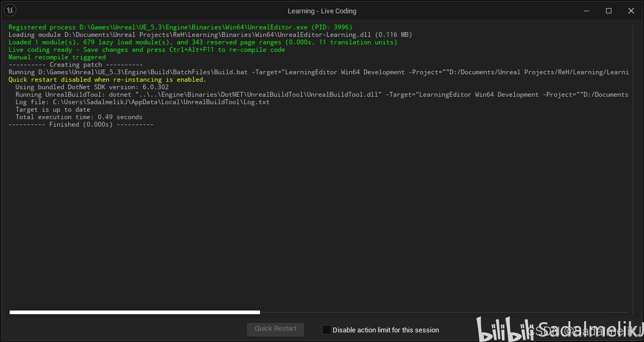Image resolution: width=644 pixels, height=342 pixels.
Task: Select the 'Quick restart disabled' warning line
Action: 107,80
